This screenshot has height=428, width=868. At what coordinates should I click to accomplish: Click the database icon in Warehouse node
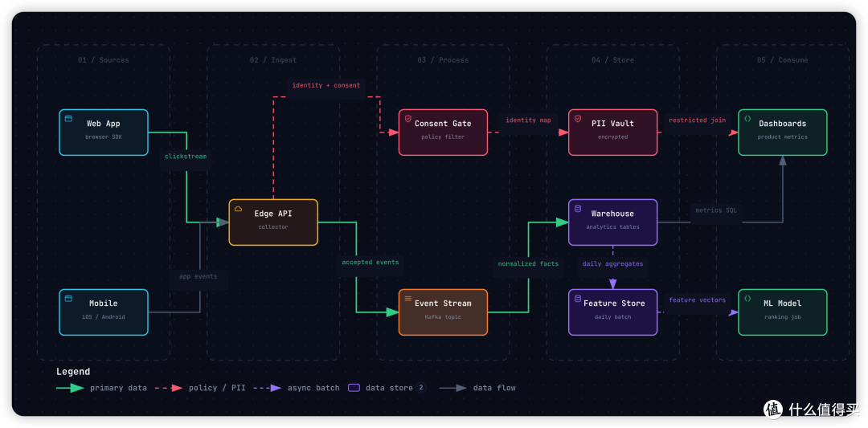click(578, 209)
